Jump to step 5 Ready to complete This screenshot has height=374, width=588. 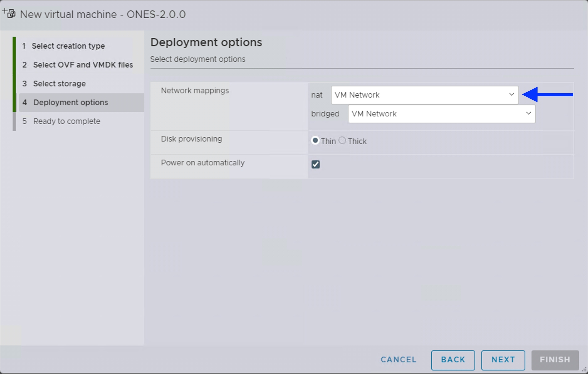[x=66, y=121]
